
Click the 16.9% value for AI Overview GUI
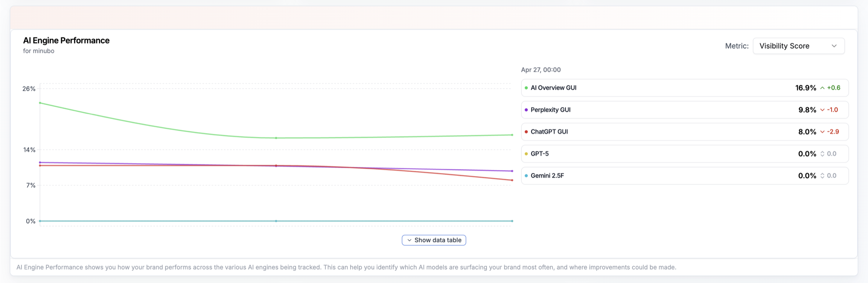(x=806, y=88)
